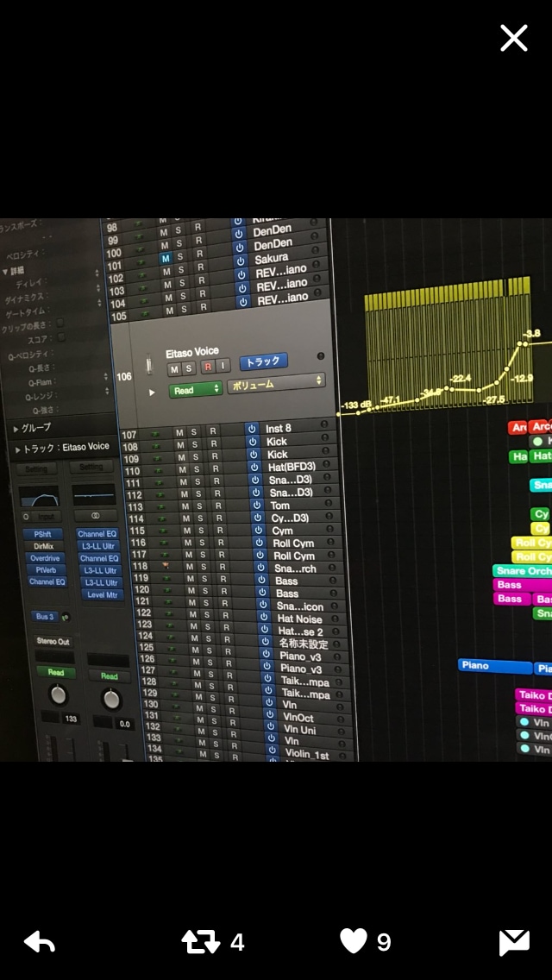This screenshot has height=980, width=552.
Task: Click disclosure triangle under Eitaso Voice track
Action: click(151, 393)
